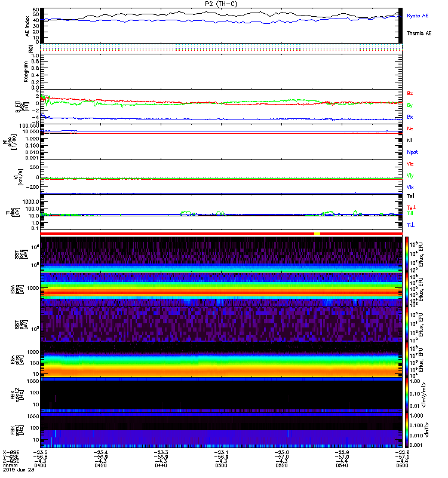The width and height of the screenshot is (448, 478).
Task: Click the bottom nT color bar beside FBK scm
Action: (x=407, y=430)
